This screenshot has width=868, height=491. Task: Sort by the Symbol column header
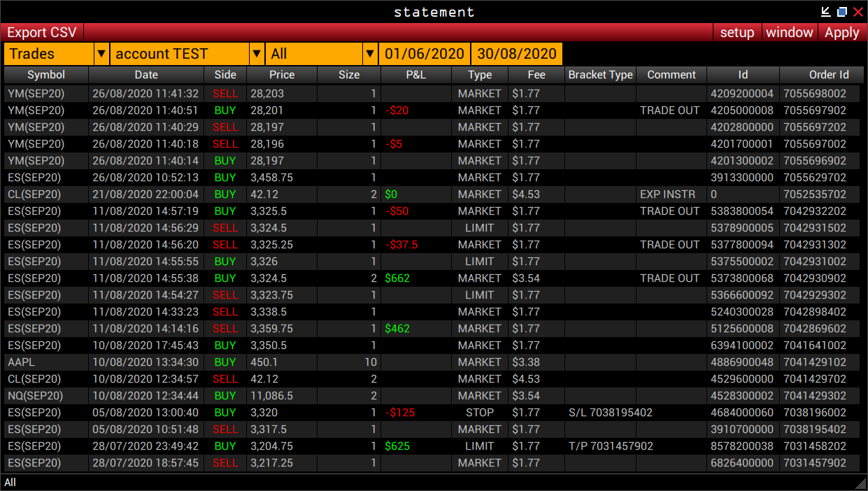pyautogui.click(x=46, y=75)
